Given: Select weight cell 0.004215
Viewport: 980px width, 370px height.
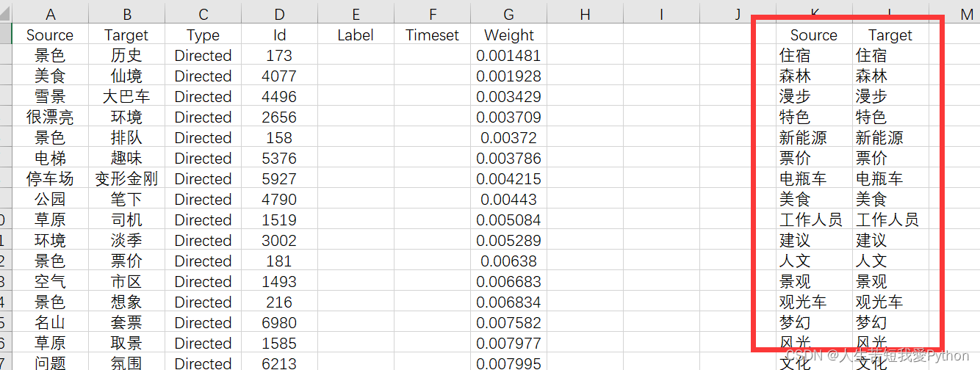Looking at the screenshot, I should tap(508, 178).
